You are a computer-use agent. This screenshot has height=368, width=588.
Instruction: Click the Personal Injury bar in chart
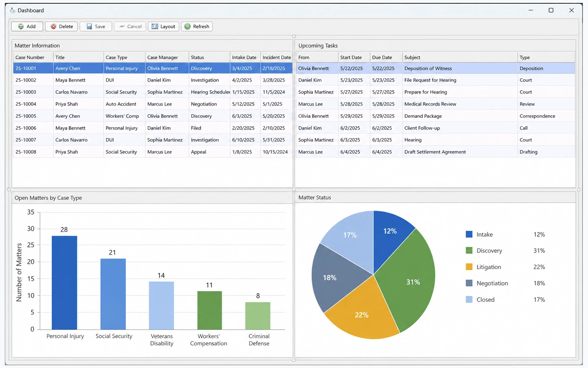click(64, 283)
